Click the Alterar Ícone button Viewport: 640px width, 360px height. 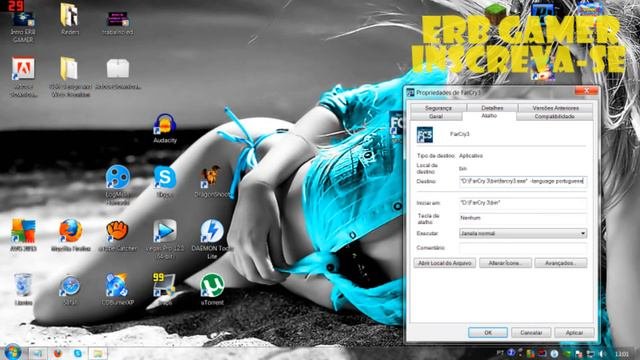(505, 263)
